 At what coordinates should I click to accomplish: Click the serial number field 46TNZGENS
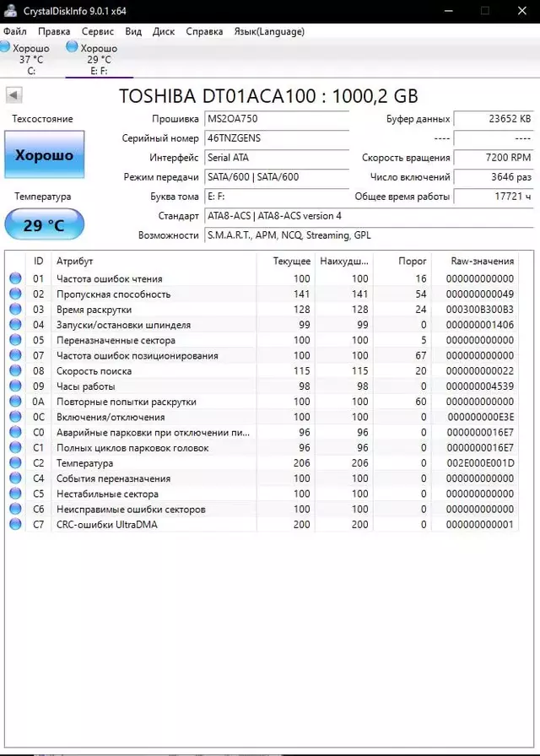pyautogui.click(x=277, y=138)
